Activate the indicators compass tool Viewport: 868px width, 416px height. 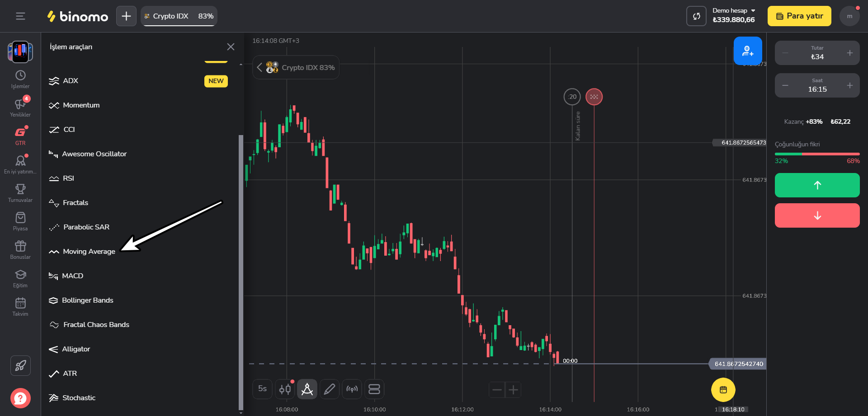pyautogui.click(x=307, y=389)
